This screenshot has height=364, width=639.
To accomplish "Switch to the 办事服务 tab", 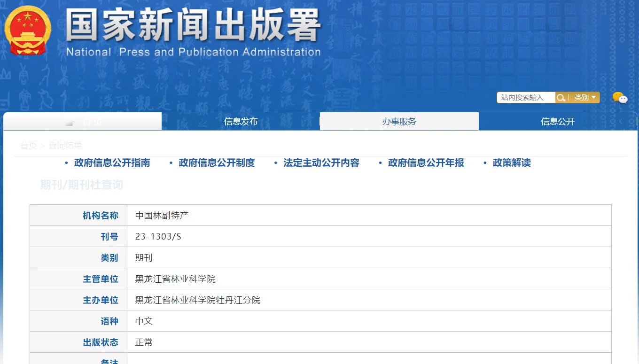I will [399, 121].
